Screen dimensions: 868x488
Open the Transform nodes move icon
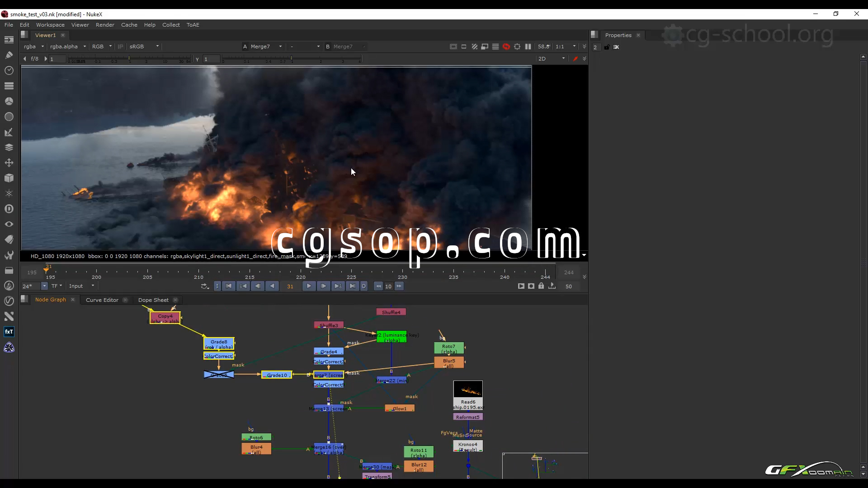click(x=9, y=163)
